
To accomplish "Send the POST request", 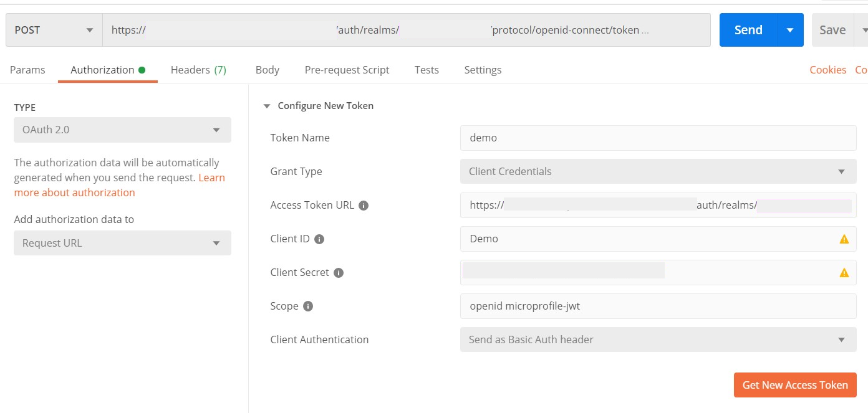I will click(x=748, y=30).
